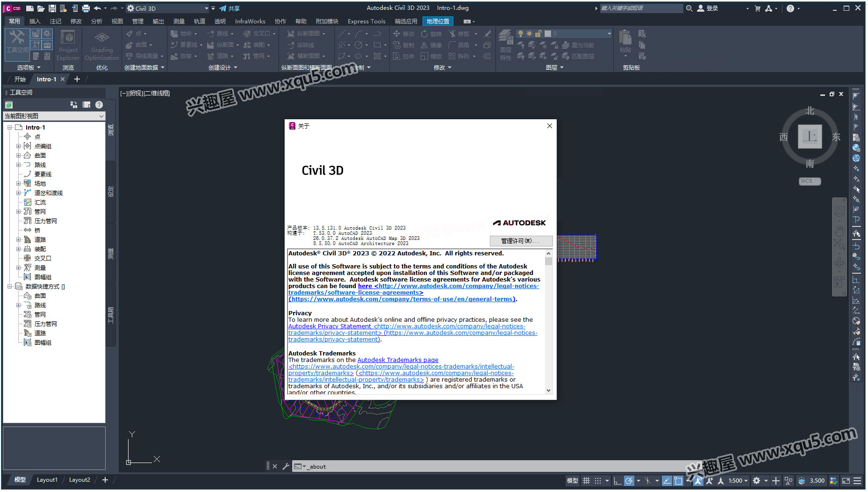Image resolution: width=868 pixels, height=492 pixels.
Task: Click the Plot printer icon in quick access toolbar
Action: [86, 8]
